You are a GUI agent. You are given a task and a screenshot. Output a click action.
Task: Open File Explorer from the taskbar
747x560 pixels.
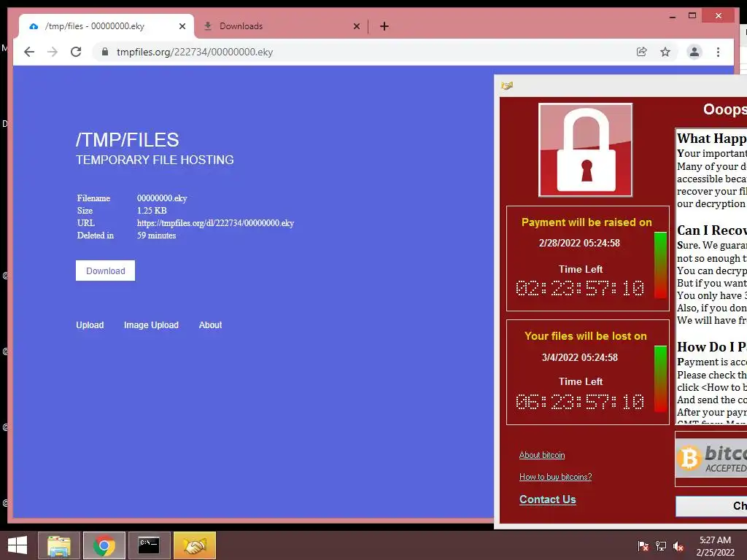point(59,545)
